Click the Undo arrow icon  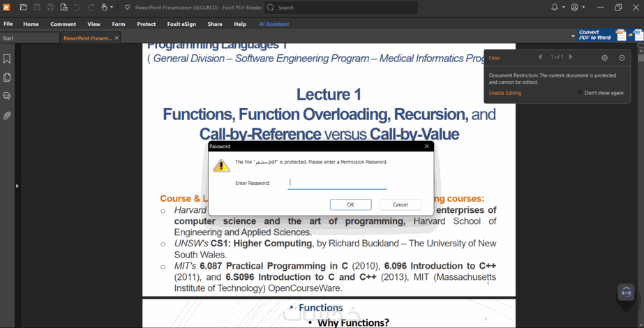pyautogui.click(x=77, y=8)
